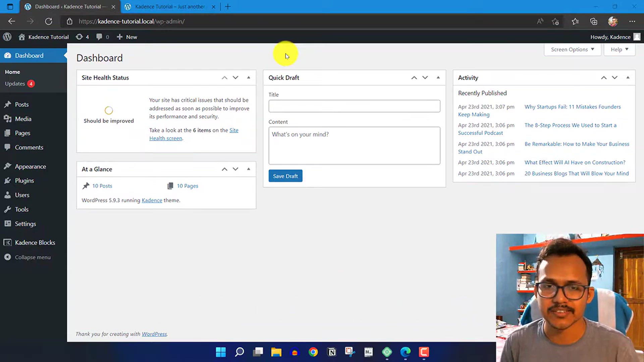The width and height of the screenshot is (644, 362).
Task: Open the comments bubble showing 0
Action: 102,37
